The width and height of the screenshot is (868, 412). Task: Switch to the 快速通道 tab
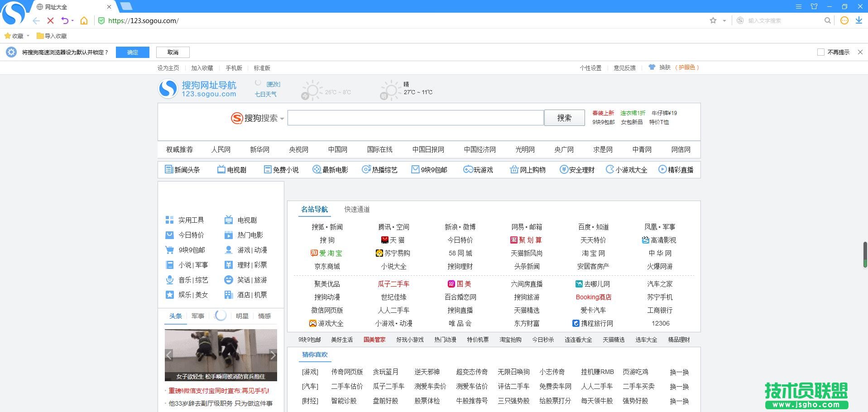point(356,209)
